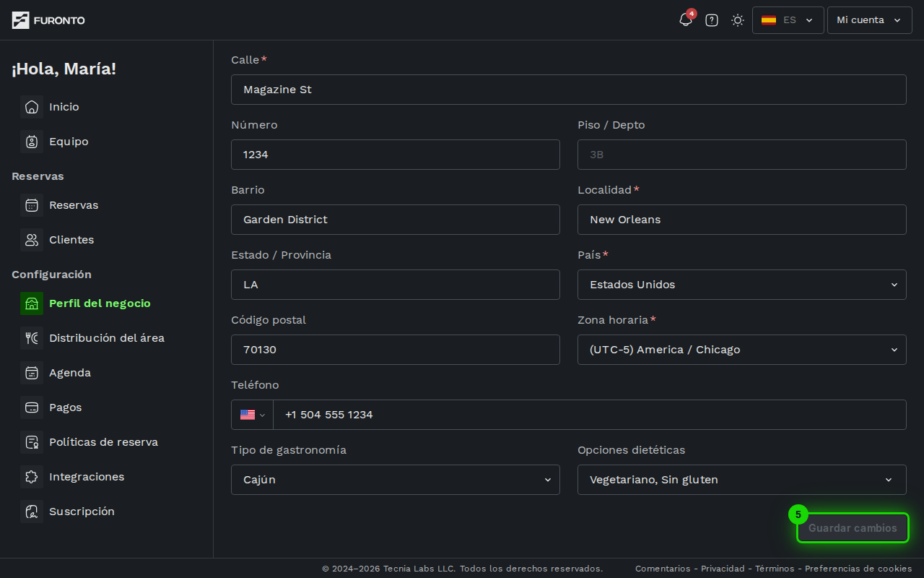Open the ES language selector

[x=788, y=20]
